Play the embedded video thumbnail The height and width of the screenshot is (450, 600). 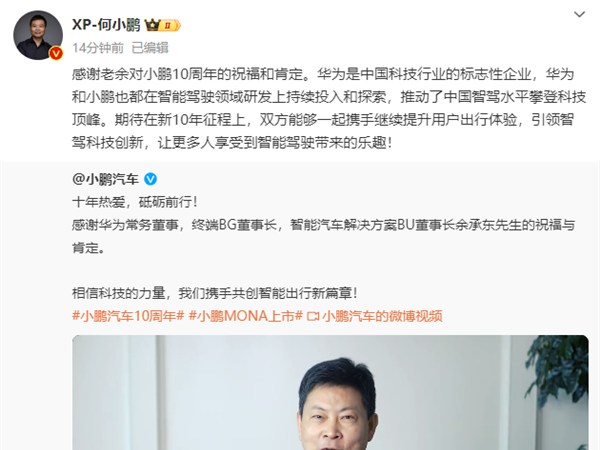[330, 393]
